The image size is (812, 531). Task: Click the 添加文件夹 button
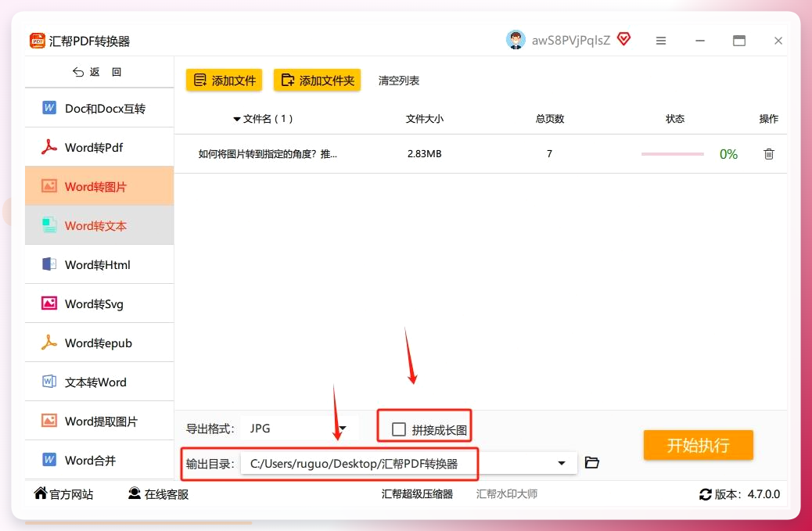click(x=317, y=81)
